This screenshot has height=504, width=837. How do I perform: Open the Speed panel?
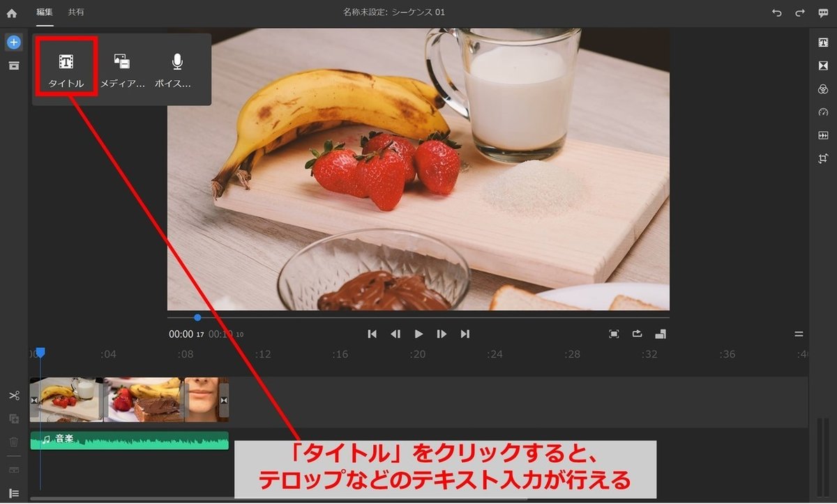823,112
